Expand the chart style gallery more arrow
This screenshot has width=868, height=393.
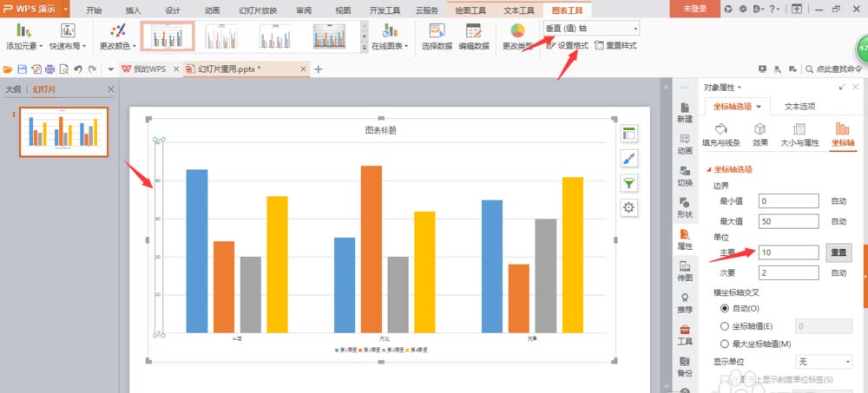pyautogui.click(x=365, y=49)
